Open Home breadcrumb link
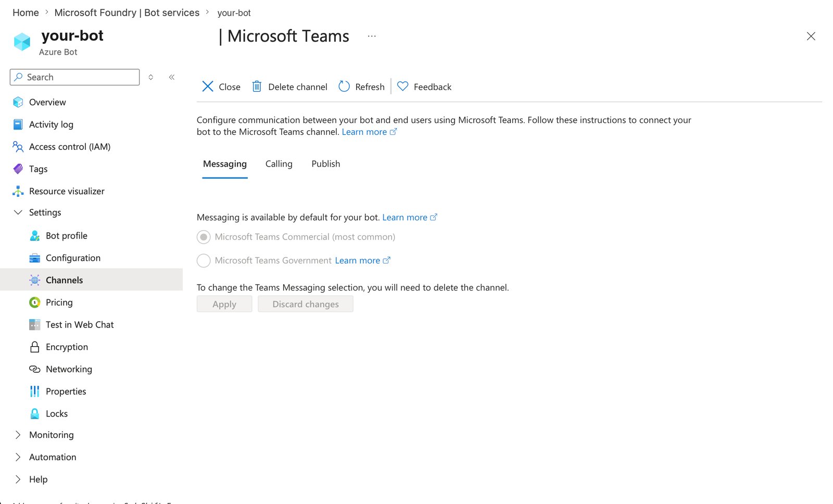The width and height of the screenshot is (833, 504). [x=26, y=12]
